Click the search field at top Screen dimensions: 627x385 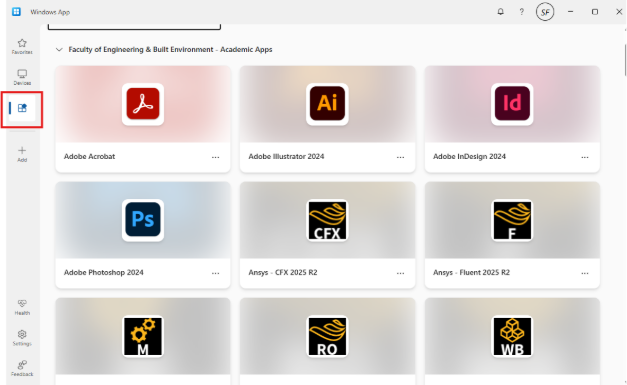point(134,26)
